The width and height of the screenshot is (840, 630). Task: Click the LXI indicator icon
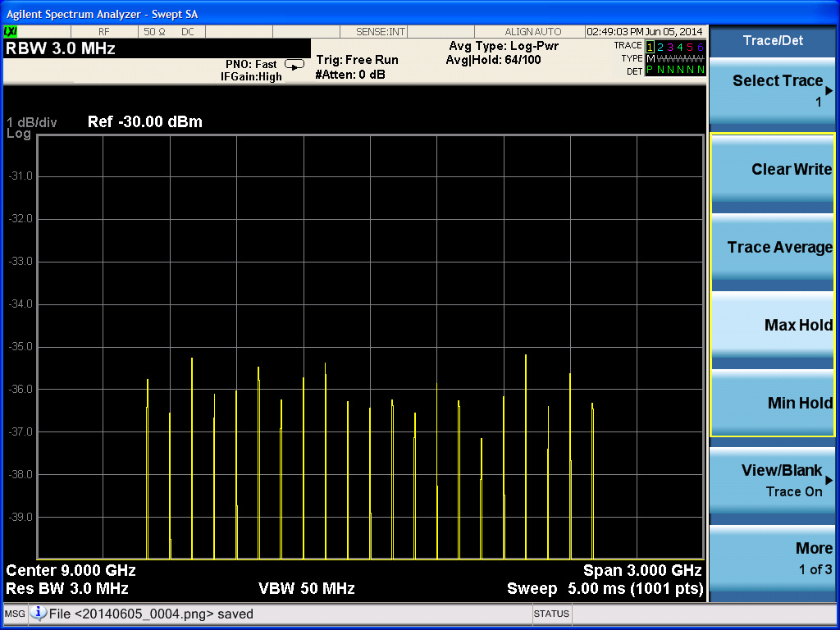click(11, 31)
